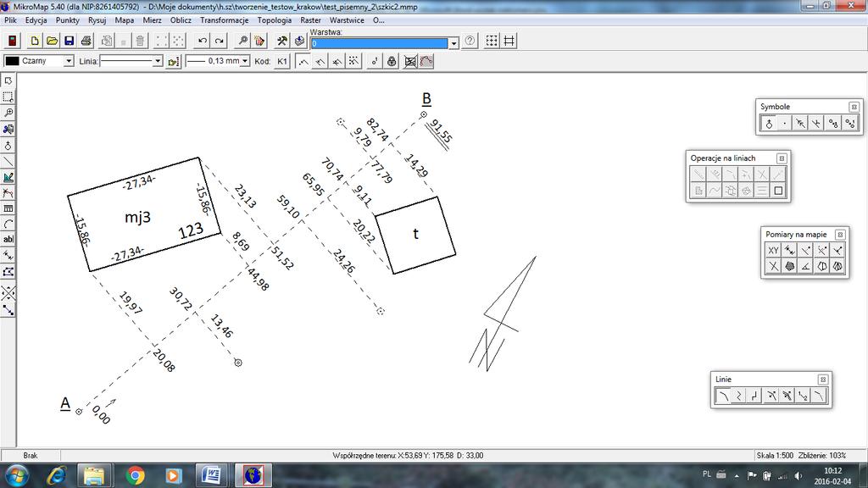Click angle measurement icon in Pomiary na mapie

tap(805, 267)
